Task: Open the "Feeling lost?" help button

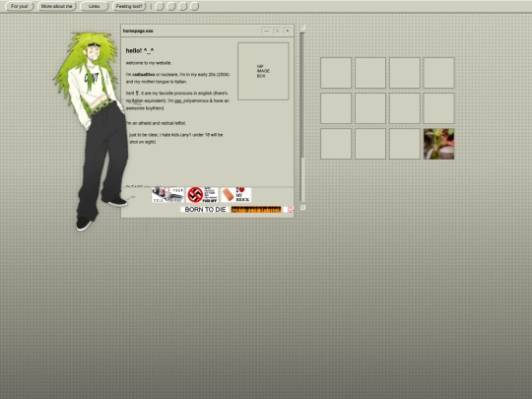Action: (129, 6)
